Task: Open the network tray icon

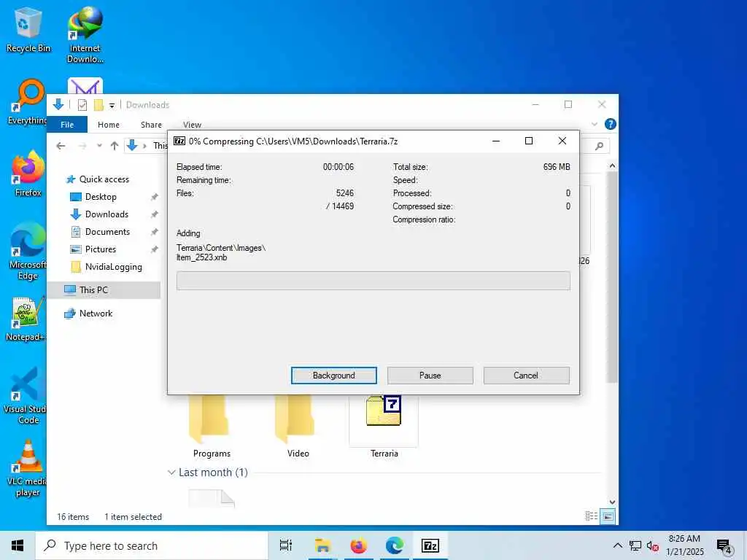Action: click(x=635, y=545)
